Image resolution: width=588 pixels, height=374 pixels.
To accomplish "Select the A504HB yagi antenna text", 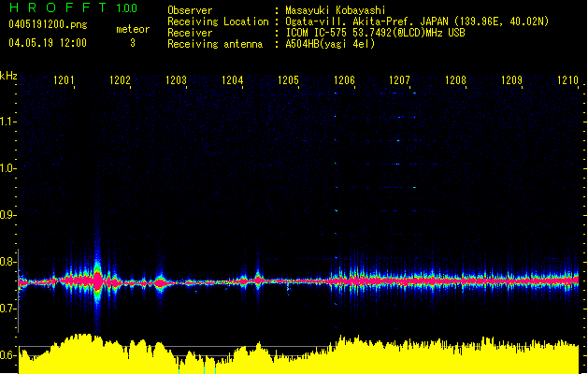I will tap(330, 44).
